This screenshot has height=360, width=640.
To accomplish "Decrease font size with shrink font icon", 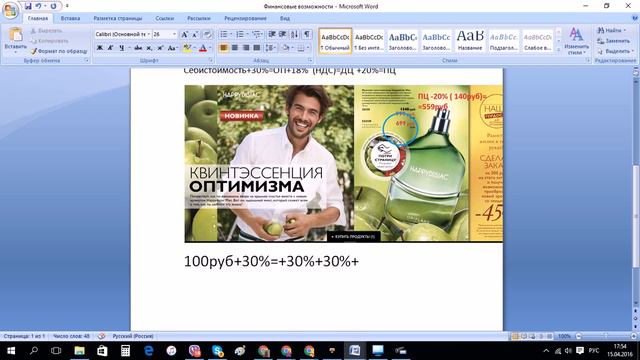I will click(x=195, y=35).
